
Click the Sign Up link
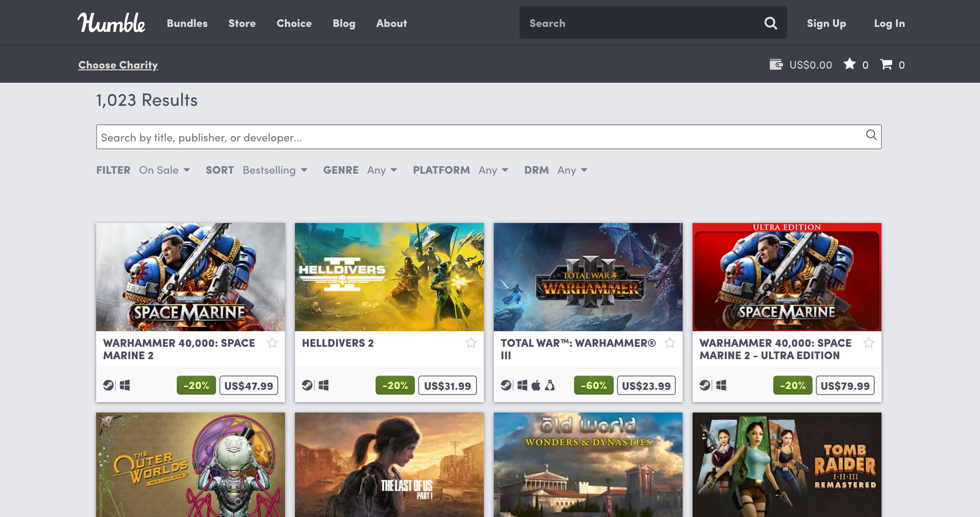pyautogui.click(x=827, y=23)
